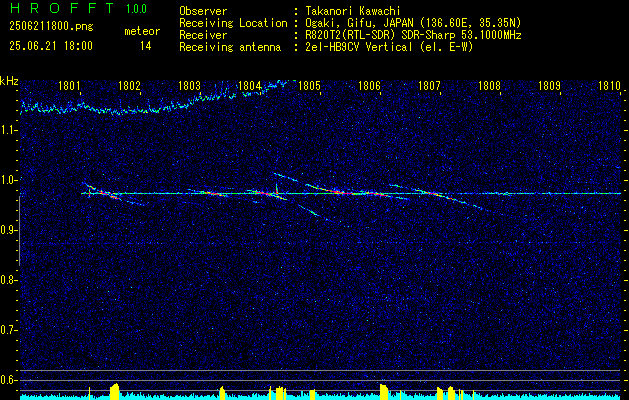Click the 1.1 kHz axis label

pyautogui.click(x=8, y=130)
